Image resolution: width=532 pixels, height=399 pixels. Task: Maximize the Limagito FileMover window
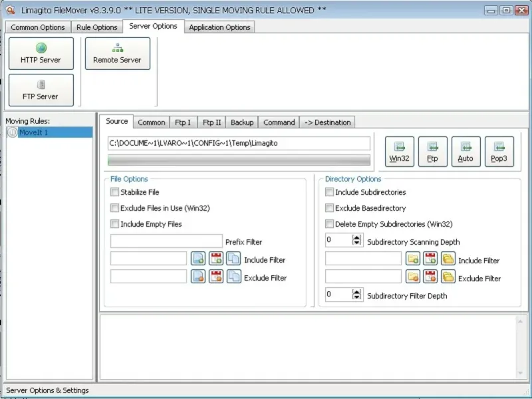506,11
